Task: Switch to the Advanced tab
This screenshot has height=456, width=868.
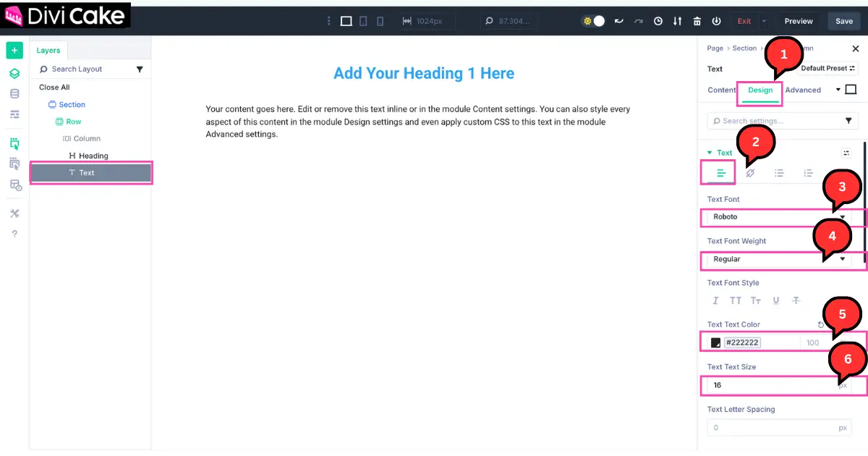Action: [803, 90]
